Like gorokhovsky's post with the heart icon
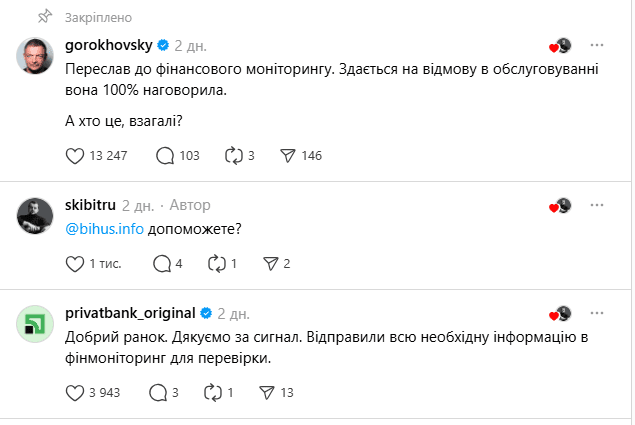The width and height of the screenshot is (635, 425). point(74,155)
